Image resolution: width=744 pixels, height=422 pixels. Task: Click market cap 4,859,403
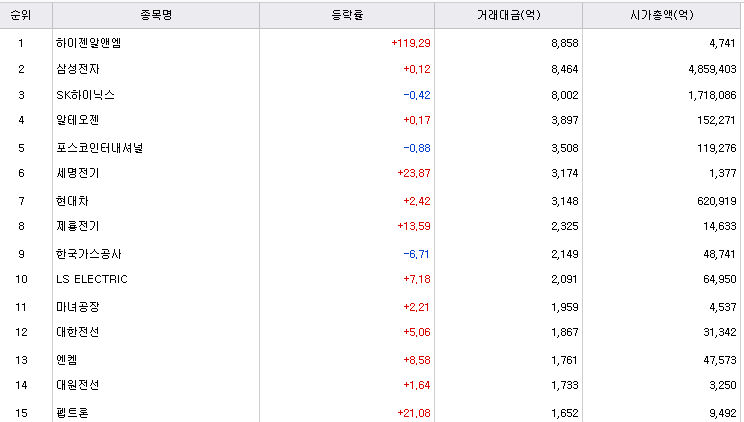tap(712, 69)
